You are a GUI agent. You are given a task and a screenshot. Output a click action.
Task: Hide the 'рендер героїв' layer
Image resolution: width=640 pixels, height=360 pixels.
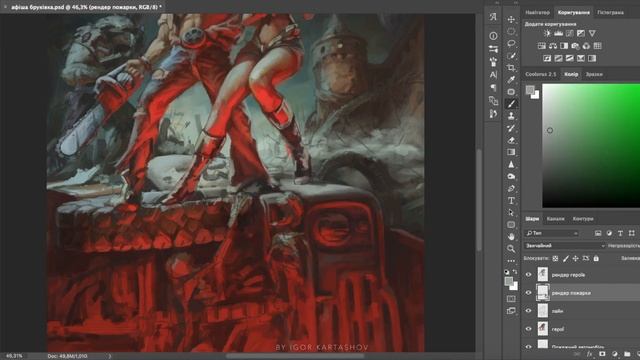529,275
